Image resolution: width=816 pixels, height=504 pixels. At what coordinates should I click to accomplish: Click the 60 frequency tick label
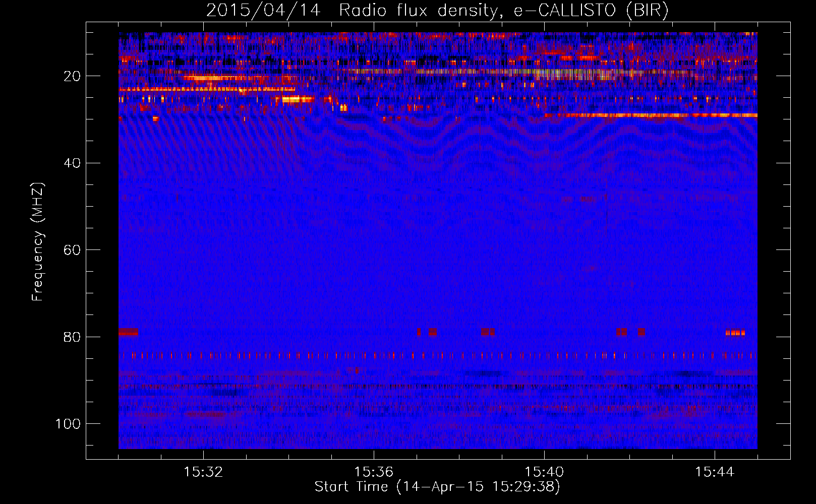coord(72,250)
